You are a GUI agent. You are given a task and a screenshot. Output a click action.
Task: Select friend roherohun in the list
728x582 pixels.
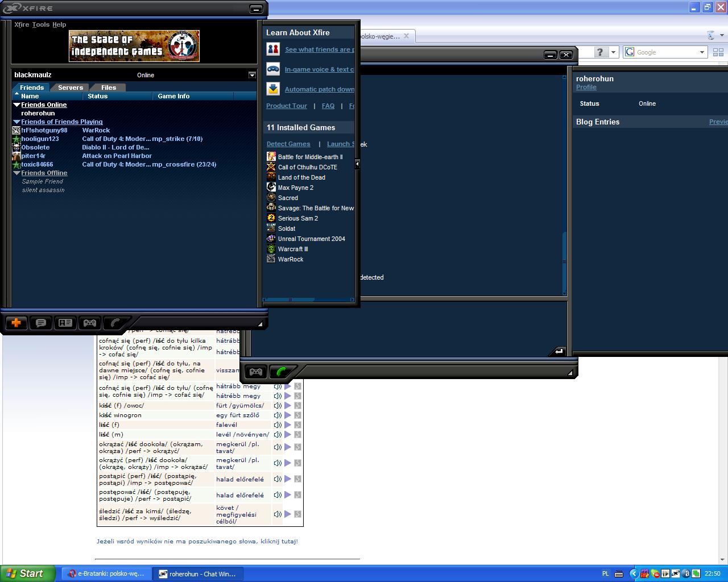(x=38, y=113)
